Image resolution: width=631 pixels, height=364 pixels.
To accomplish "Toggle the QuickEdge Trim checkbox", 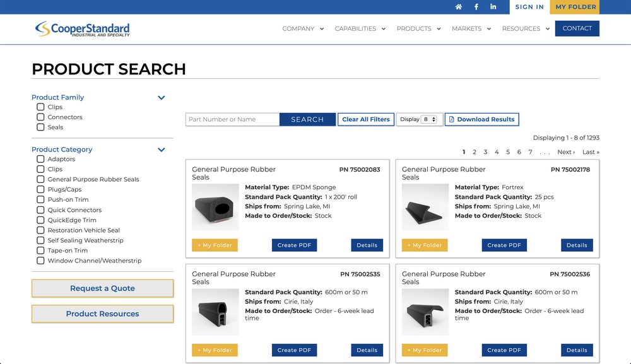I will (40, 220).
